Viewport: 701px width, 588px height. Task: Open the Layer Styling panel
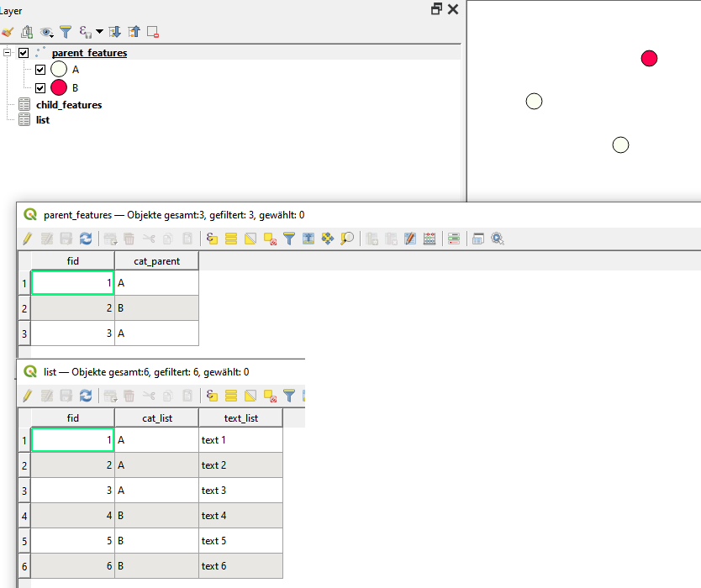(8, 31)
